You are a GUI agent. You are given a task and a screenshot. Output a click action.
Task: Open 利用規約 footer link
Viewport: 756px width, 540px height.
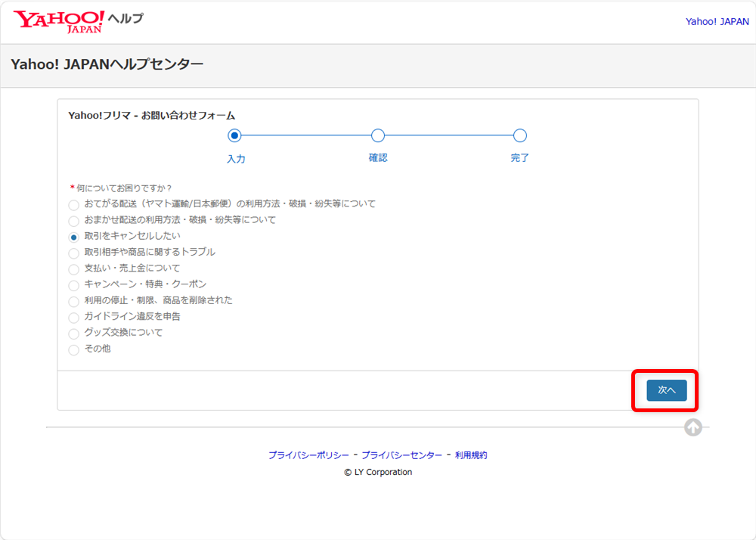(x=471, y=455)
